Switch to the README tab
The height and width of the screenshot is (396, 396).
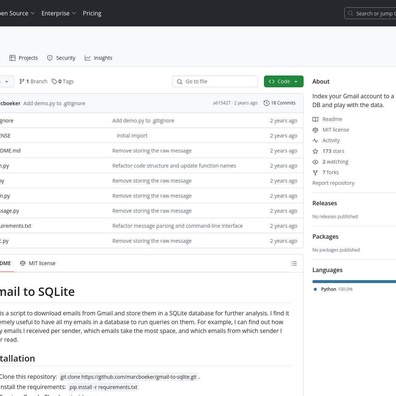coord(6,263)
